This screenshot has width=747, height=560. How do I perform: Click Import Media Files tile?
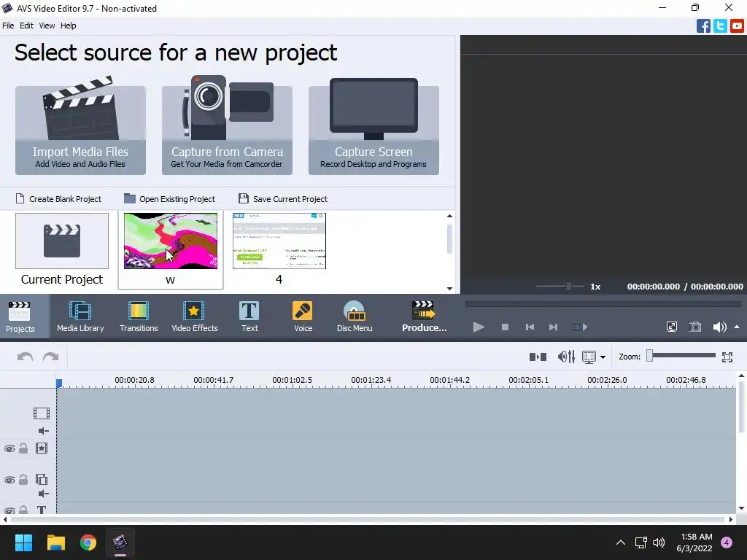pos(80,130)
